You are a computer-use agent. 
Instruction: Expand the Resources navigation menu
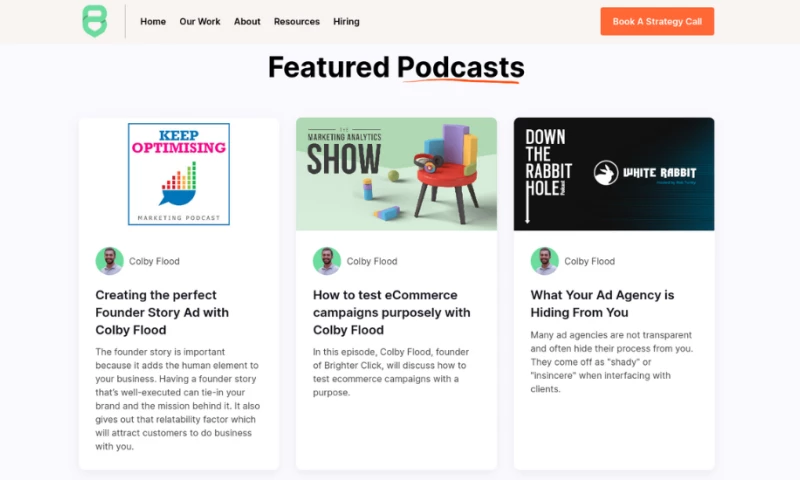pos(297,21)
